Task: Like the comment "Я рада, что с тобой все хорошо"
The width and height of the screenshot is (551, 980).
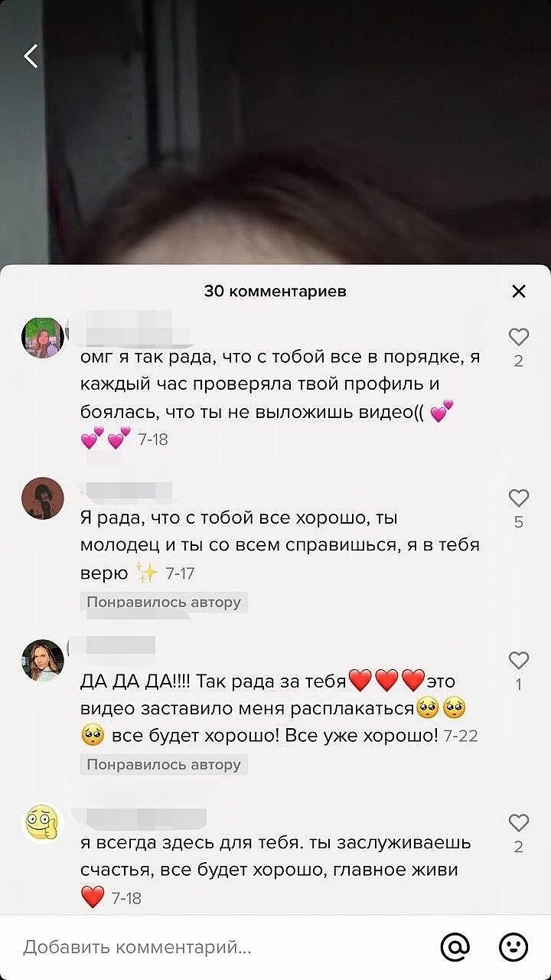Action: (x=519, y=498)
